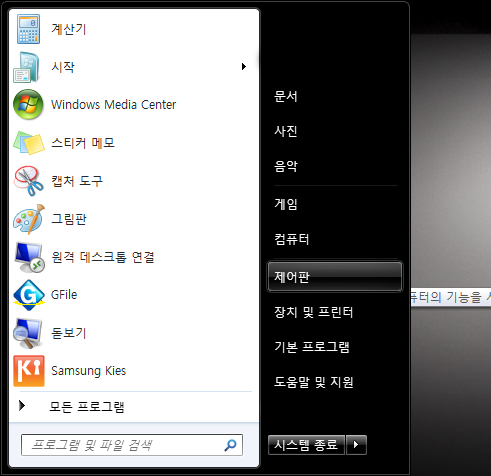
Task: Open the 돋보기 magnifier icon
Action: coord(28,333)
